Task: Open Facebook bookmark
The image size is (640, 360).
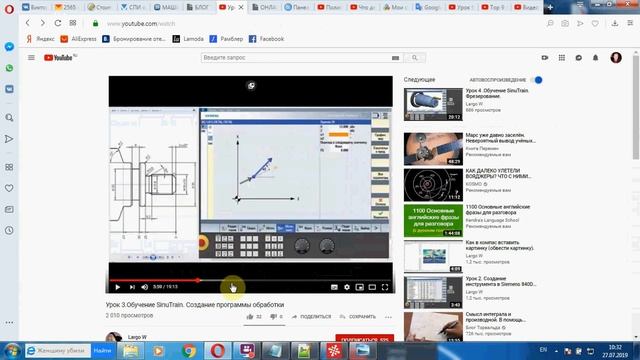Action: pos(267,39)
